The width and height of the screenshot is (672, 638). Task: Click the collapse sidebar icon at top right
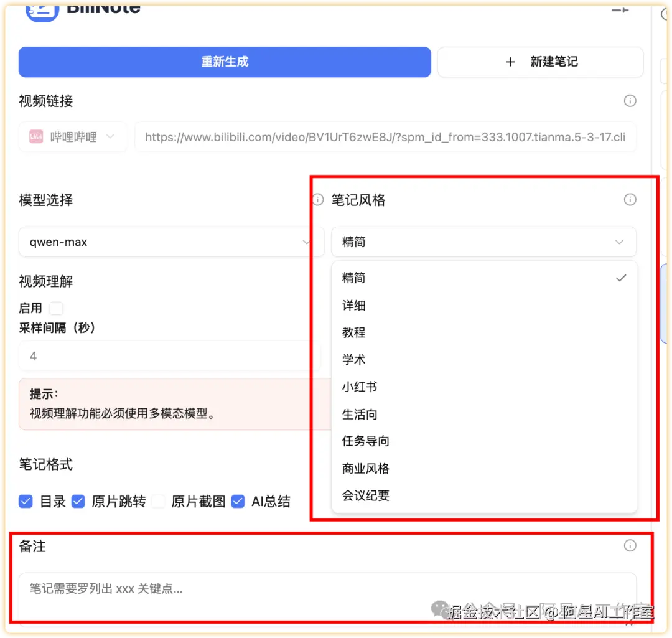pos(620,11)
